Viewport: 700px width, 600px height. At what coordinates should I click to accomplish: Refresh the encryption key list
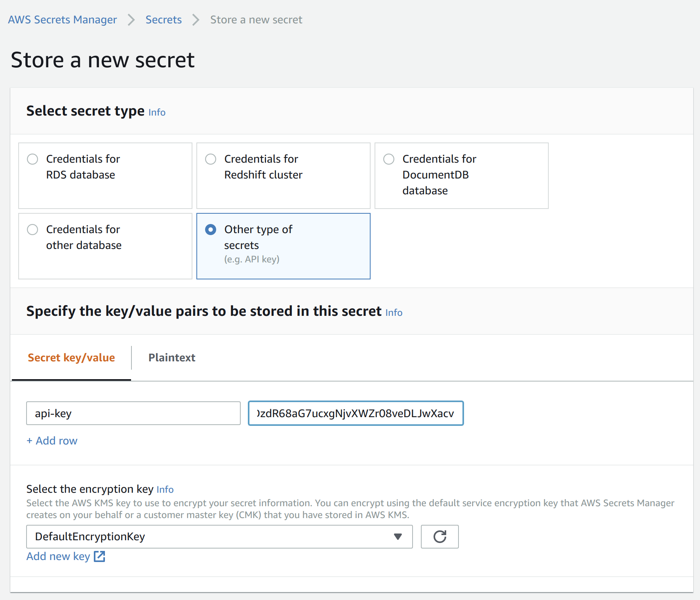[x=439, y=537]
